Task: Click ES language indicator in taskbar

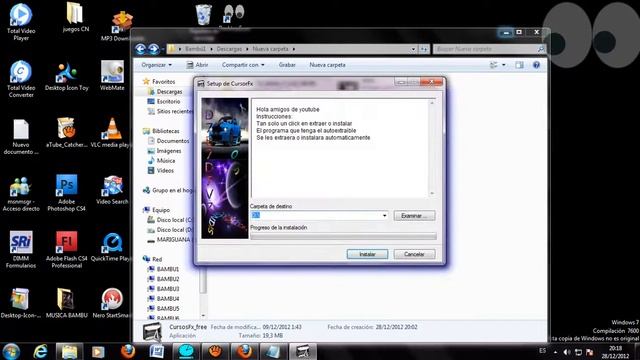Action: coord(542,351)
